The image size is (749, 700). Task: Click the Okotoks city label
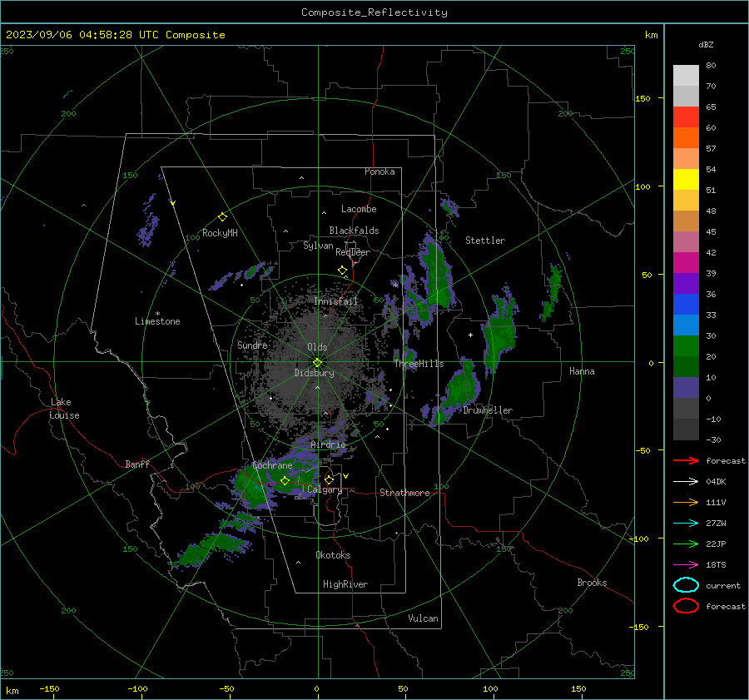click(x=333, y=555)
